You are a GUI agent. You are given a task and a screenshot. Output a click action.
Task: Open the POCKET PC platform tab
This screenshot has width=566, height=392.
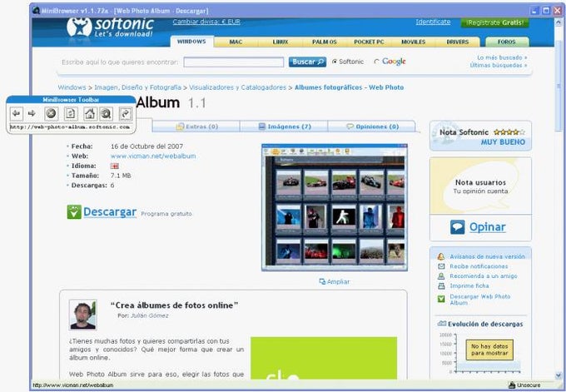pos(369,42)
